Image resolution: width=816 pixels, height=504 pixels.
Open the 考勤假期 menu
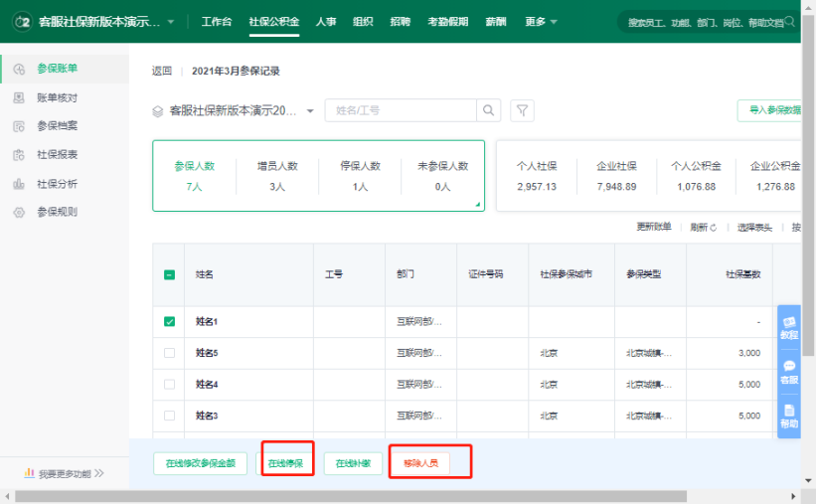click(447, 22)
